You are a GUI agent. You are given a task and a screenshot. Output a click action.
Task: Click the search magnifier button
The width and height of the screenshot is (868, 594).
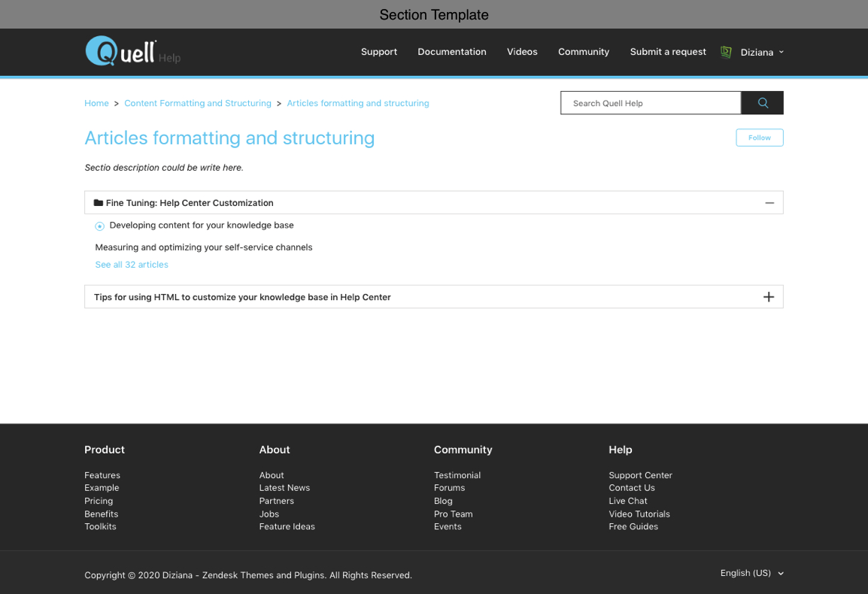coord(762,103)
